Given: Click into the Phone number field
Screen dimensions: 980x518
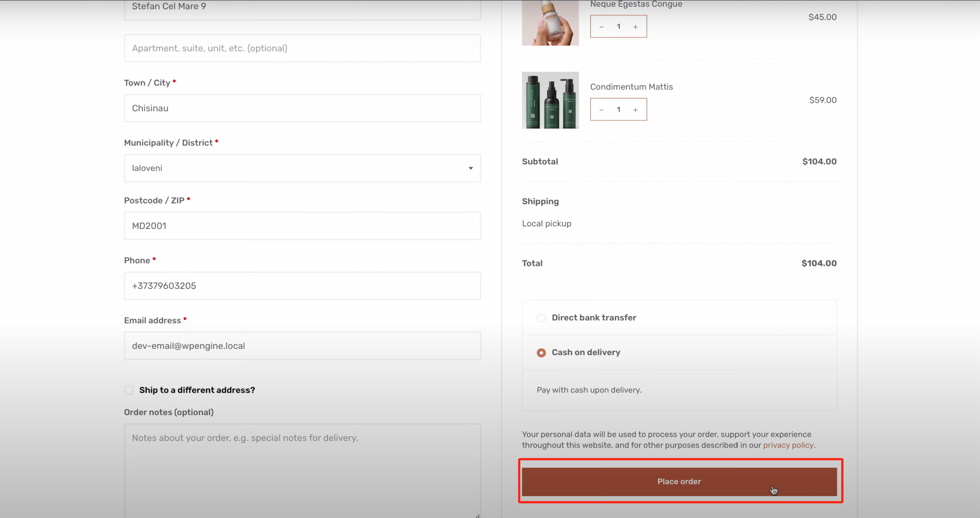Looking at the screenshot, I should click(x=302, y=286).
